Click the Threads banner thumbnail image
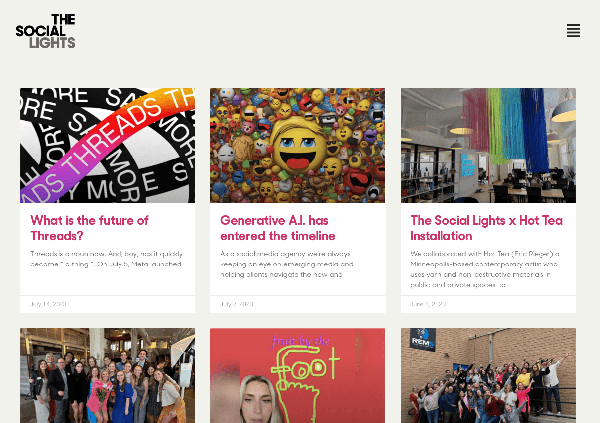 pos(108,145)
